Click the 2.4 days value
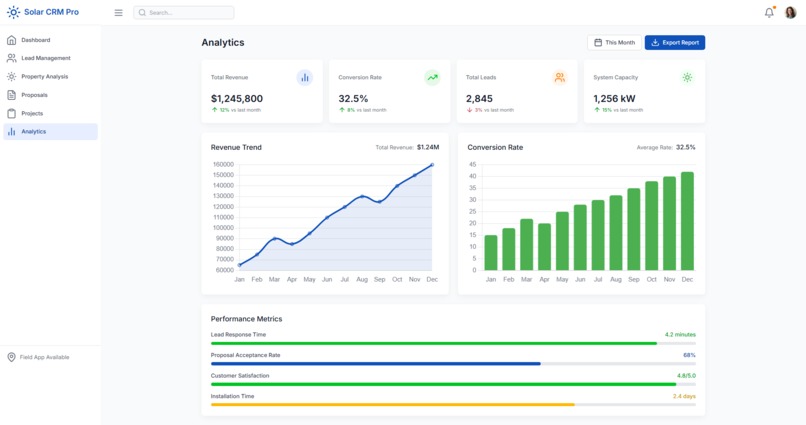Image resolution: width=806 pixels, height=425 pixels. coord(684,396)
